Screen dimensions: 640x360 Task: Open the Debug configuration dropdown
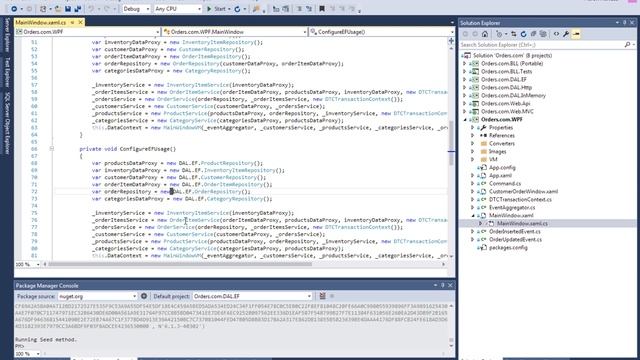pos(136,9)
